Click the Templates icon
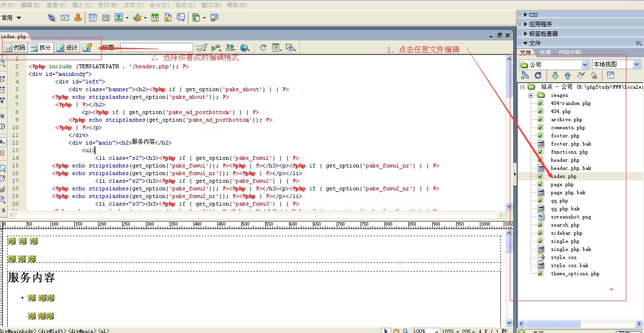The image size is (644, 333). [x=196, y=18]
